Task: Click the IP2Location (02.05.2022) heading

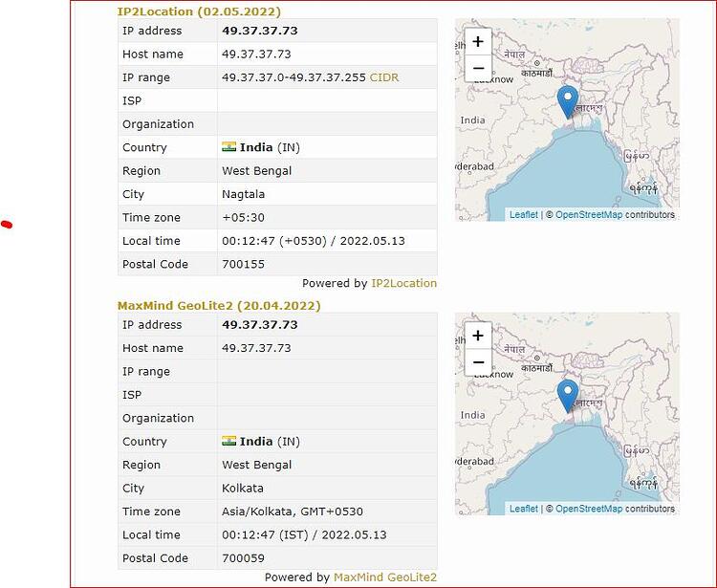Action: 199,11
